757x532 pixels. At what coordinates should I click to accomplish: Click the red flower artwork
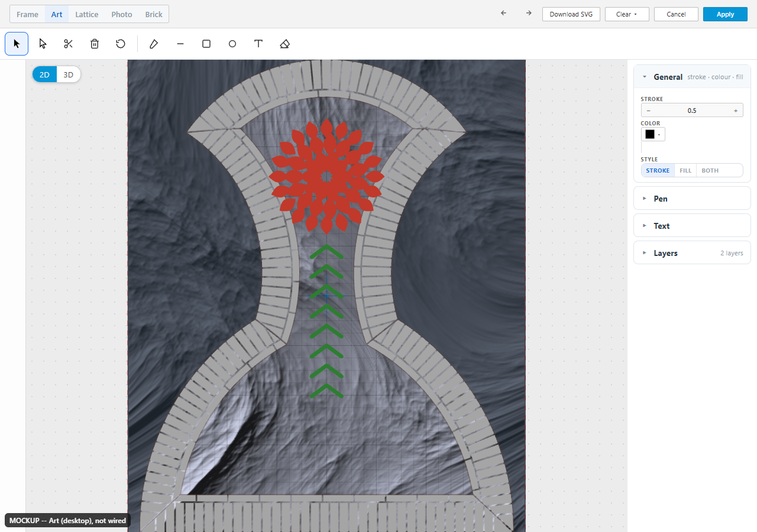[x=326, y=176]
